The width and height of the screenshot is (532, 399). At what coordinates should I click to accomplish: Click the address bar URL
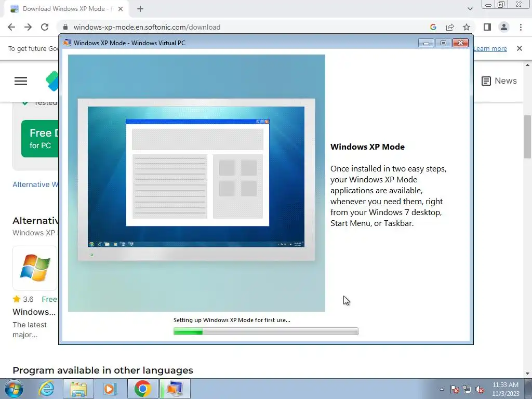click(147, 27)
